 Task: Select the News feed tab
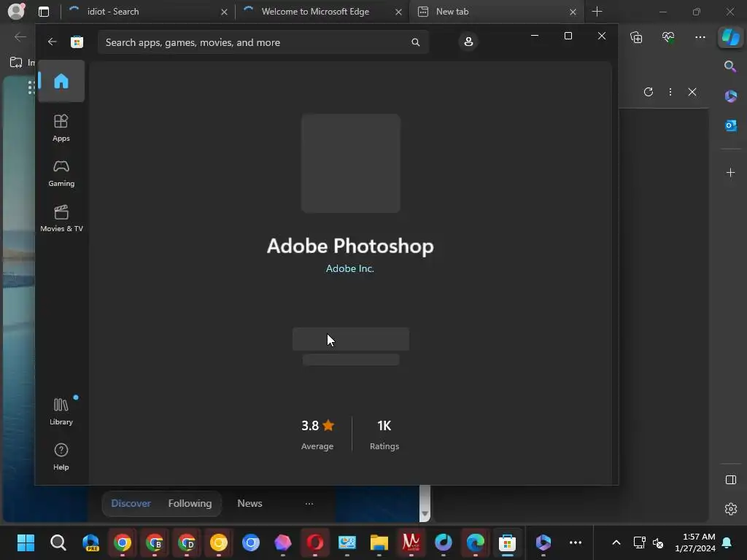tap(249, 503)
